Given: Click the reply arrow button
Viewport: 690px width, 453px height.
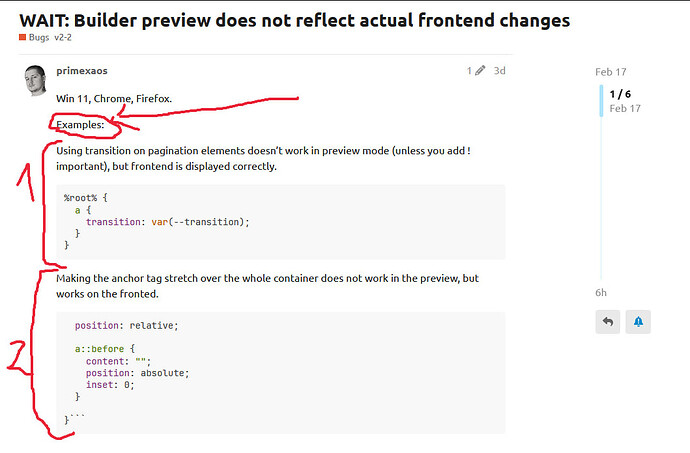Looking at the screenshot, I should tap(607, 322).
